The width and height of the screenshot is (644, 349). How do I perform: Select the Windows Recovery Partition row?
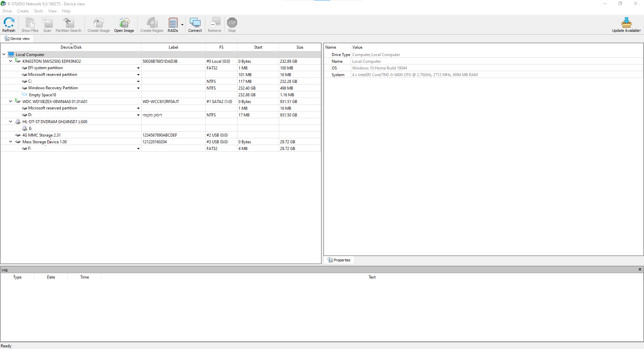pyautogui.click(x=161, y=88)
